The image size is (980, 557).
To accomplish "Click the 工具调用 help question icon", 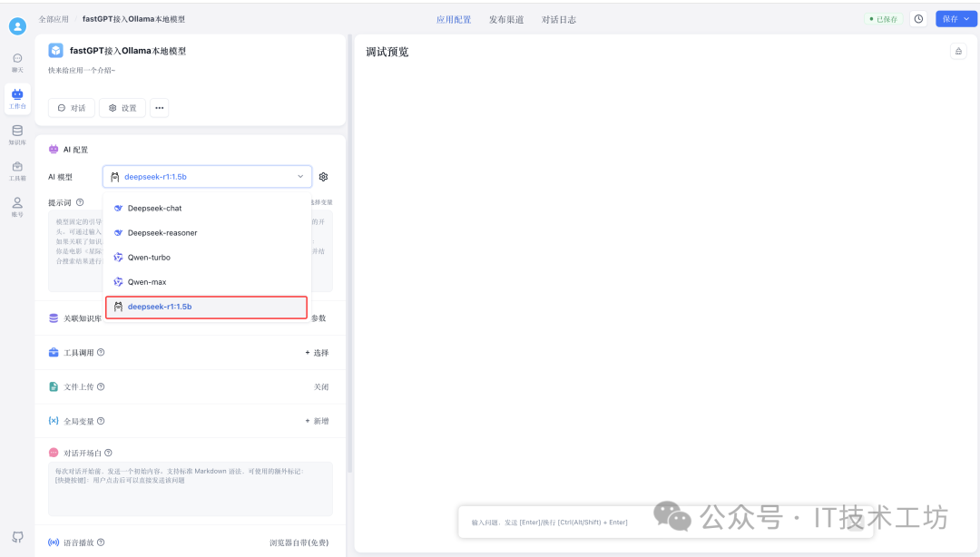I will 101,352.
